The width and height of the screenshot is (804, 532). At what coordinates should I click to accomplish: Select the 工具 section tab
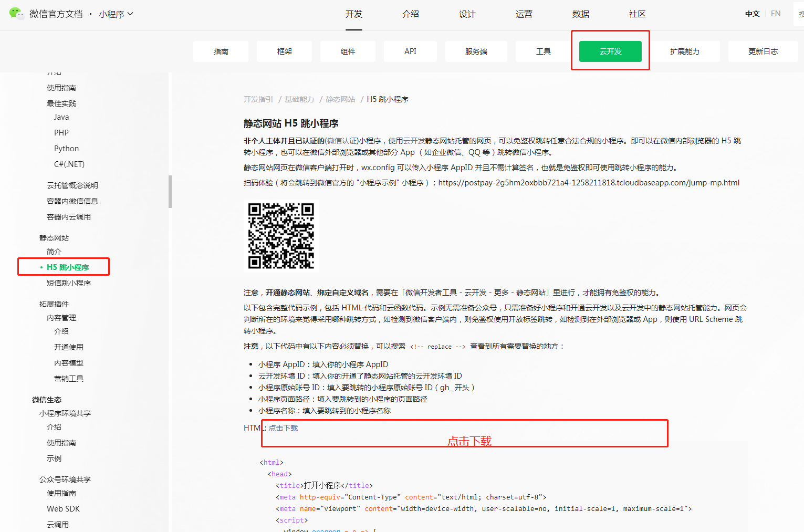[544, 51]
